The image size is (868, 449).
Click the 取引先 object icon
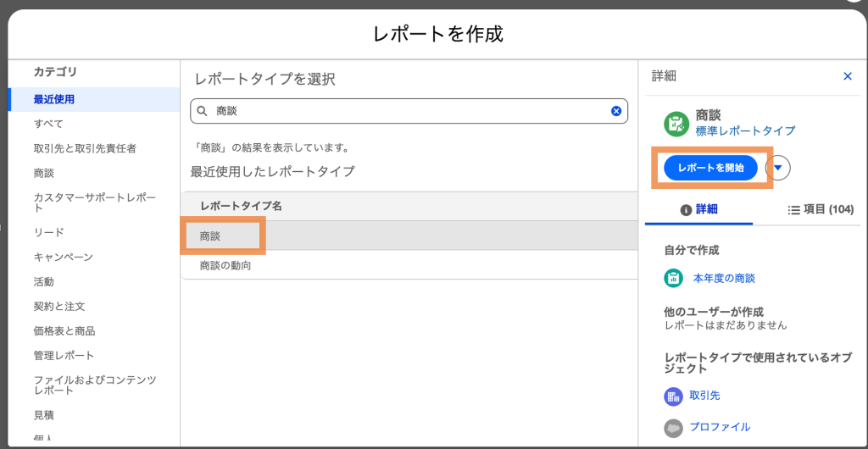pos(674,396)
